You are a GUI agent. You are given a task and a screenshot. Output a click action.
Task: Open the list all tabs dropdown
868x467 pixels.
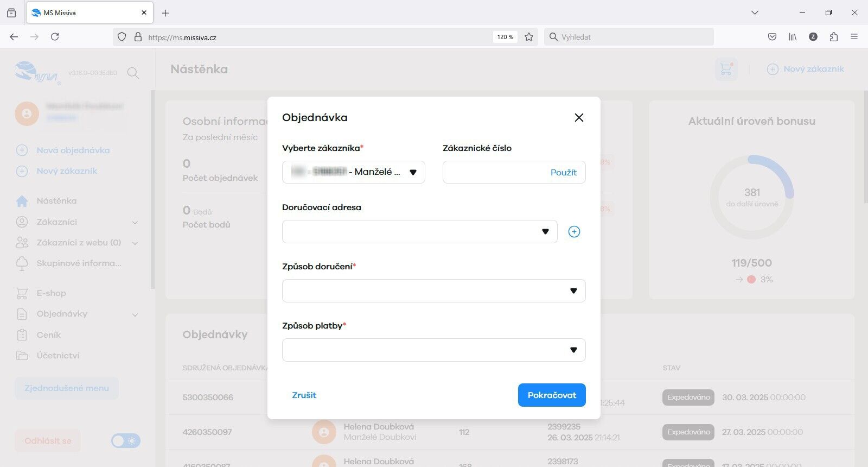[755, 12]
